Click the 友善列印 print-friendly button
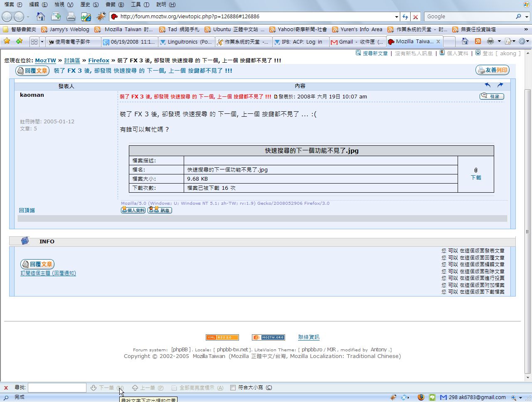 coord(493,70)
